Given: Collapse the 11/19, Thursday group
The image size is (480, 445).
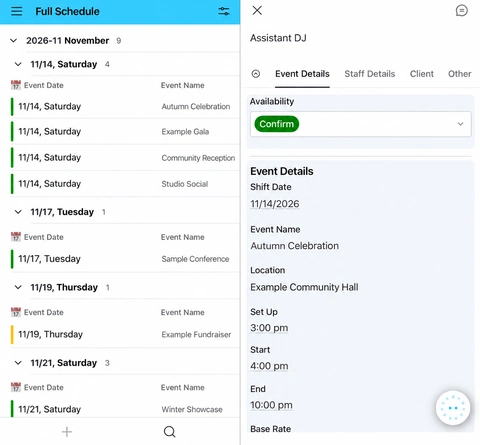Looking at the screenshot, I should pos(18,287).
